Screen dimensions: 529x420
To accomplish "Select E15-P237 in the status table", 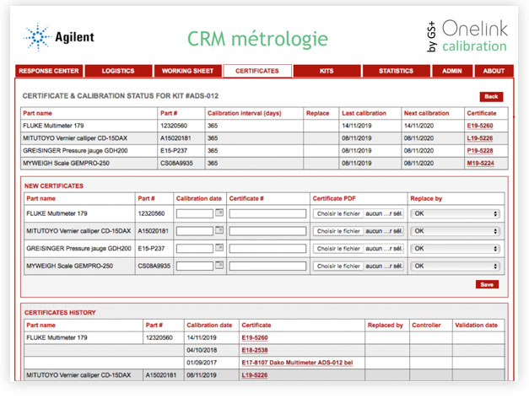I will coord(174,151).
